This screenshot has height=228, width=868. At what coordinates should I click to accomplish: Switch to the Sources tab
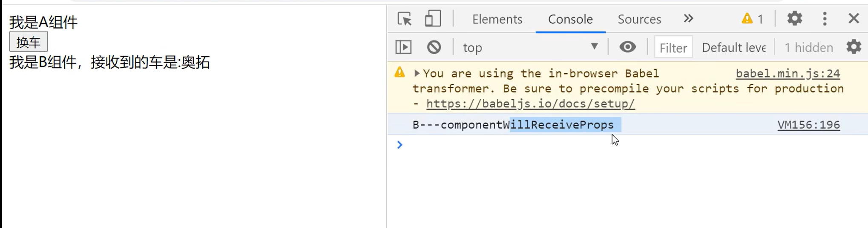tap(639, 19)
